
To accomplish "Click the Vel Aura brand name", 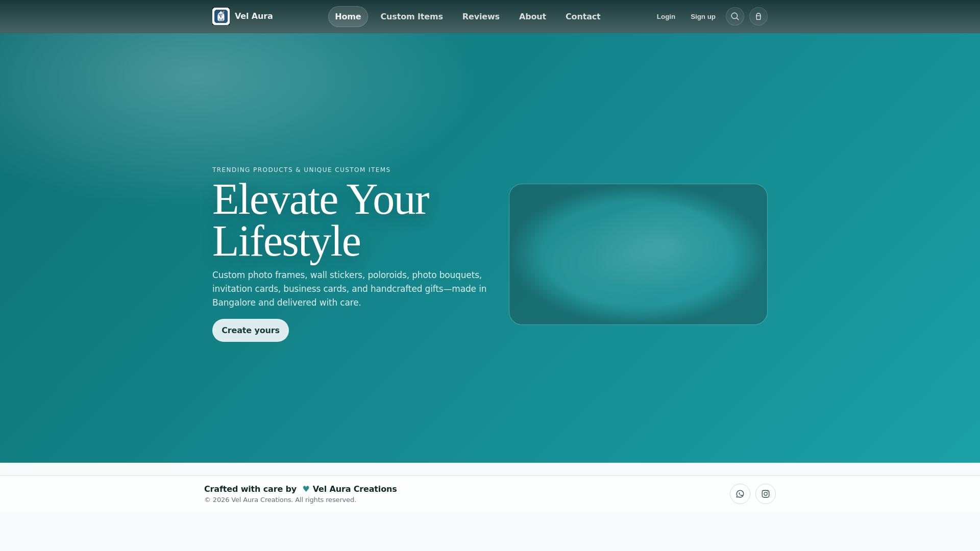I will [254, 16].
